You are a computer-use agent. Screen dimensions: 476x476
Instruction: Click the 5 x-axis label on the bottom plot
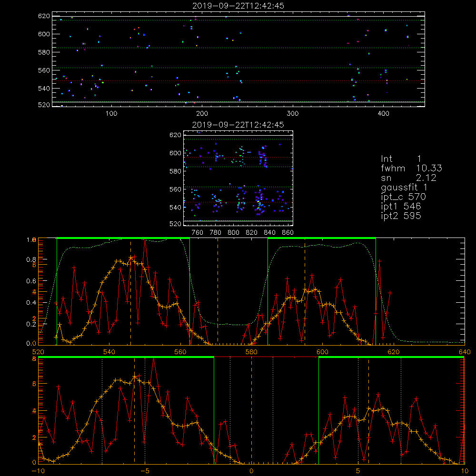pos(358,471)
